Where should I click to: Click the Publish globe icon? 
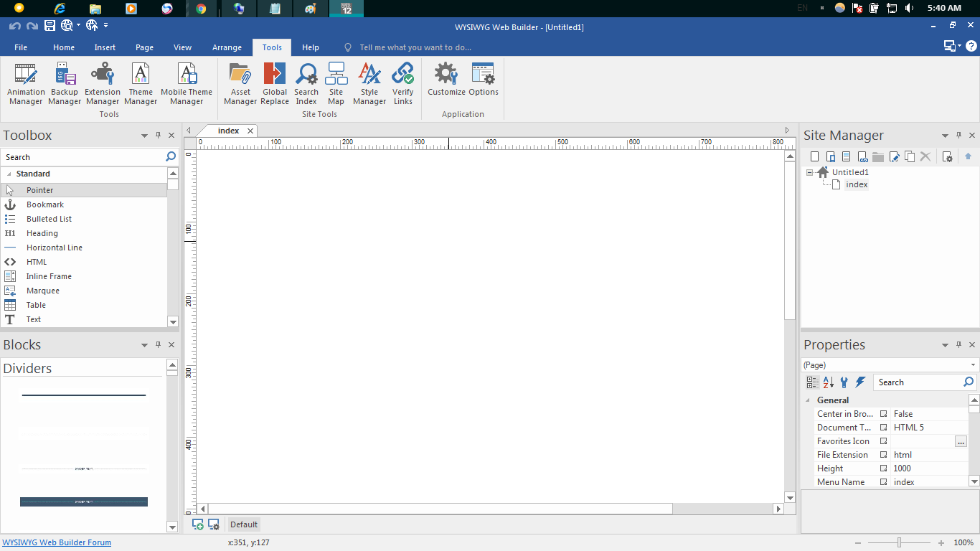point(91,26)
